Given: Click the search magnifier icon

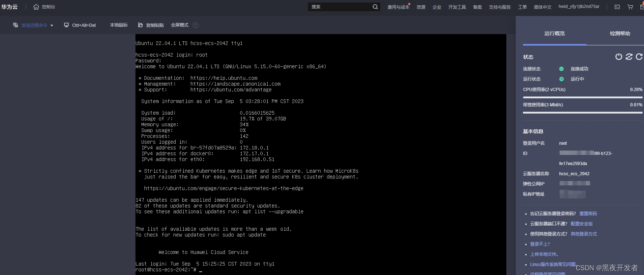Looking at the screenshot, I should (375, 7).
